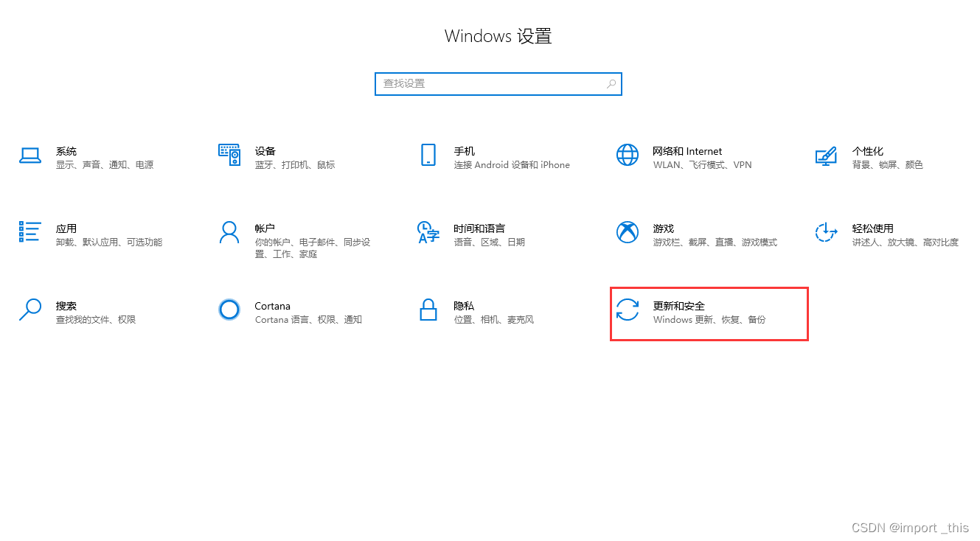The width and height of the screenshot is (980, 541).
Task: Click the Devices keyboard-speaker icon
Action: pyautogui.click(x=229, y=155)
